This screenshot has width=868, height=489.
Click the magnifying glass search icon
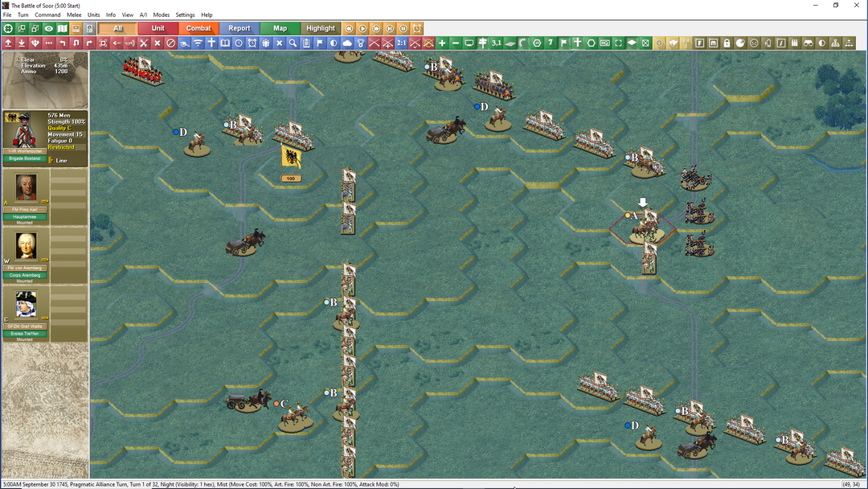293,43
